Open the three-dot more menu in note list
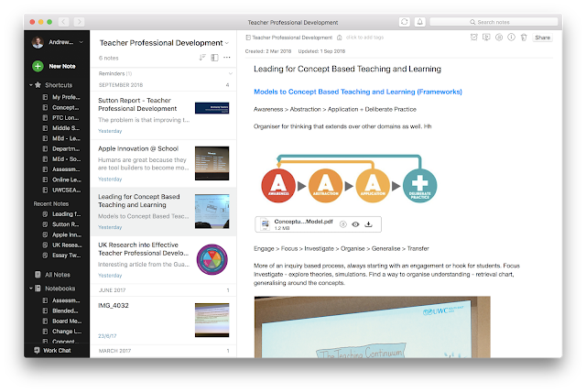This screenshot has height=392, width=586. coord(227,58)
